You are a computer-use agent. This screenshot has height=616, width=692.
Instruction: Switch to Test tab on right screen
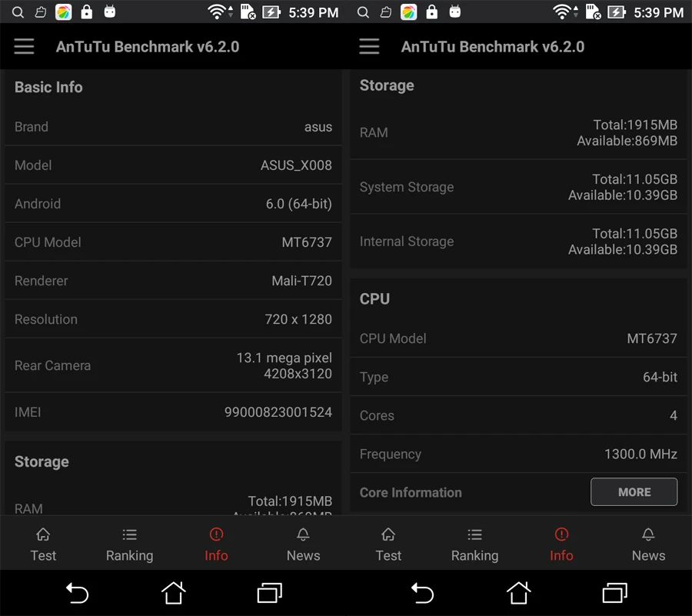tap(388, 544)
